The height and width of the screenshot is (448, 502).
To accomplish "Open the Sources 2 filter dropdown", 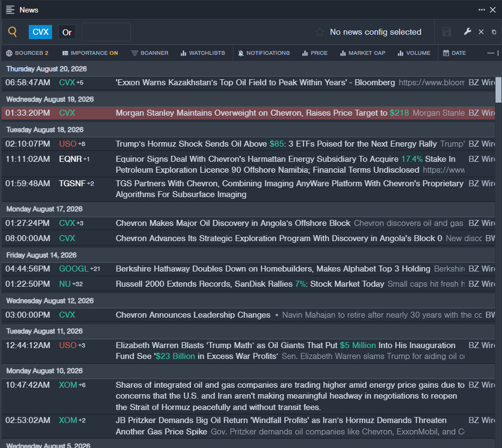I will 27,53.
